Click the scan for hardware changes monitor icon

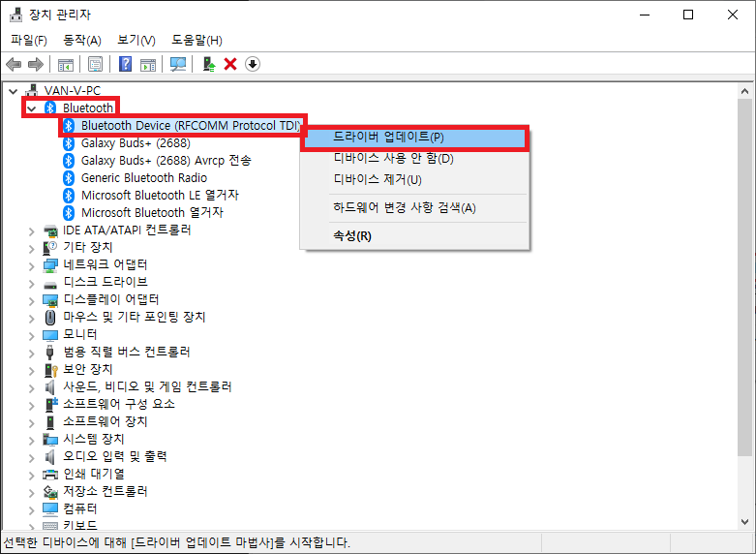[178, 64]
